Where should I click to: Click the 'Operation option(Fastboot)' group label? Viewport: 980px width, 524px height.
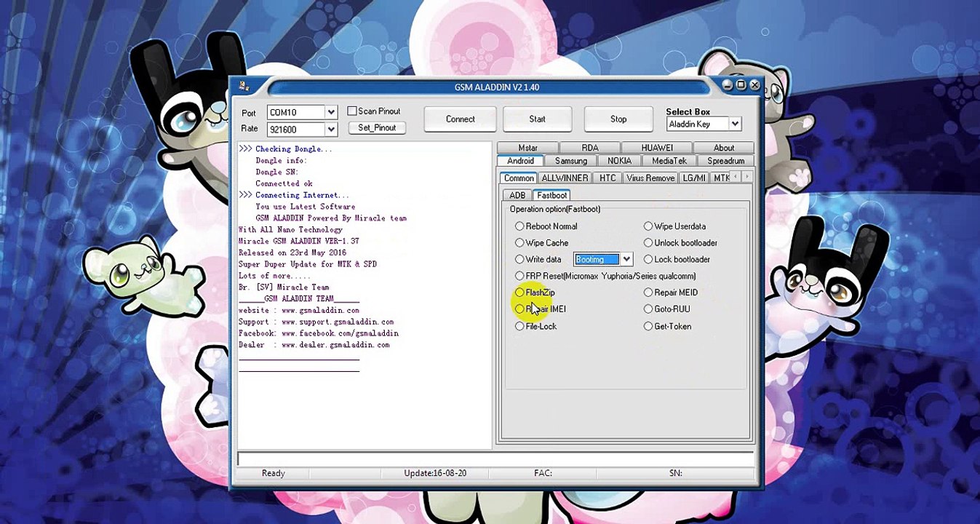(555, 210)
